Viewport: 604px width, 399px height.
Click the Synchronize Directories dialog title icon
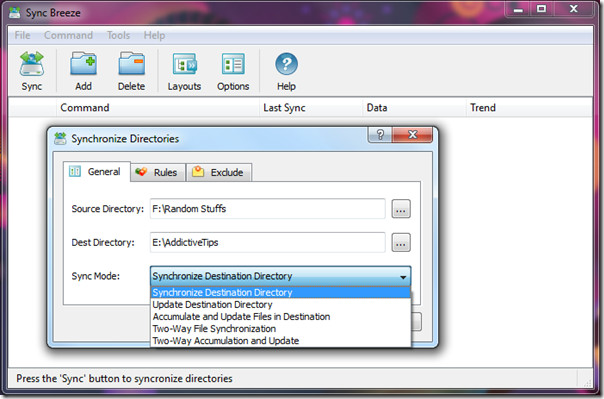60,138
